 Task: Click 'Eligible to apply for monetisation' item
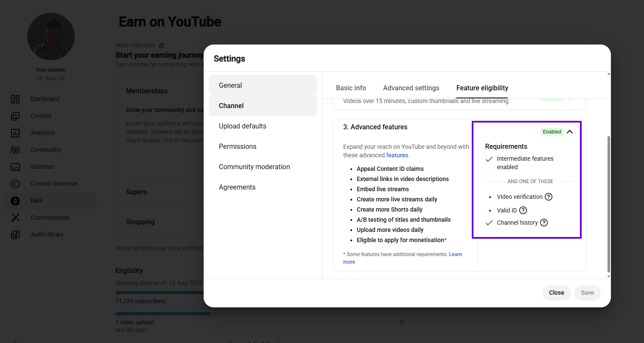point(402,240)
